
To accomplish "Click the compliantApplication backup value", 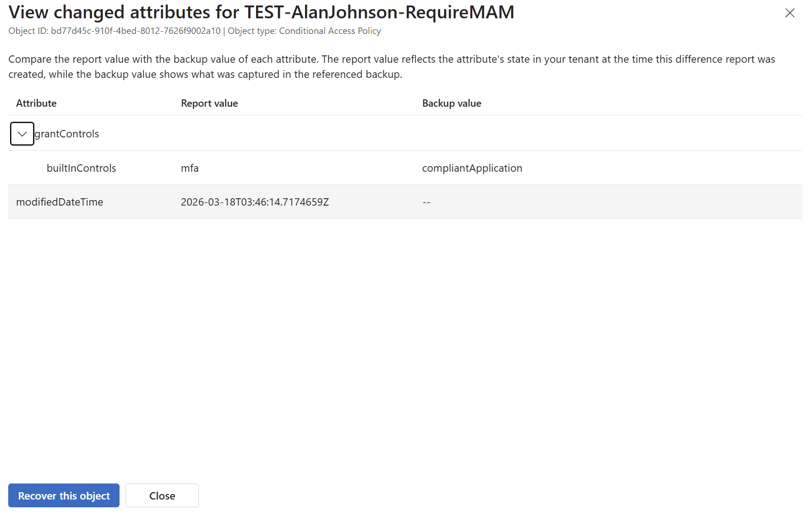I will (472, 168).
